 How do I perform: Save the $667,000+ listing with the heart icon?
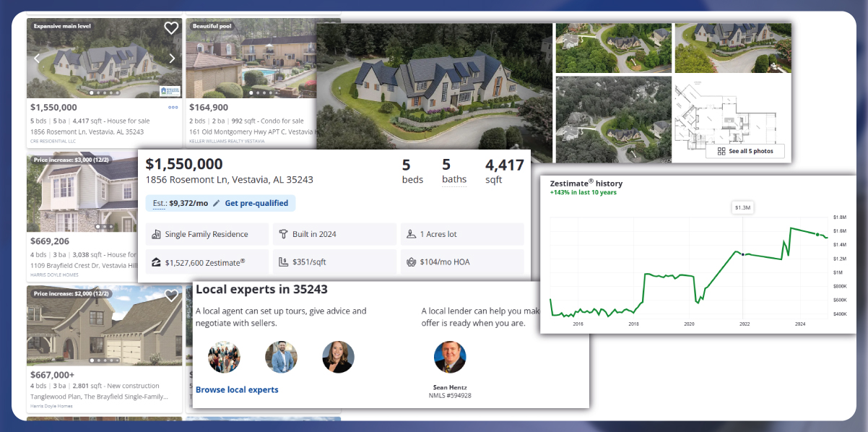pos(171,295)
